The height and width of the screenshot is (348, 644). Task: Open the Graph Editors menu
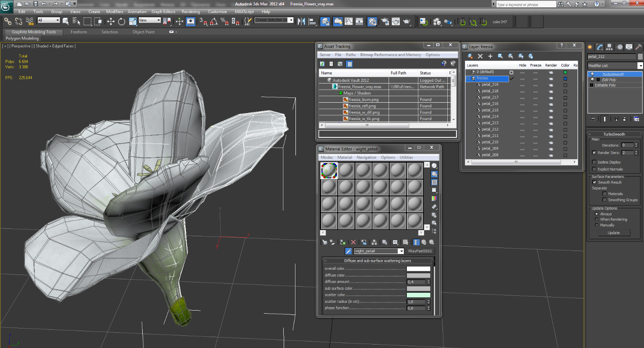click(163, 12)
